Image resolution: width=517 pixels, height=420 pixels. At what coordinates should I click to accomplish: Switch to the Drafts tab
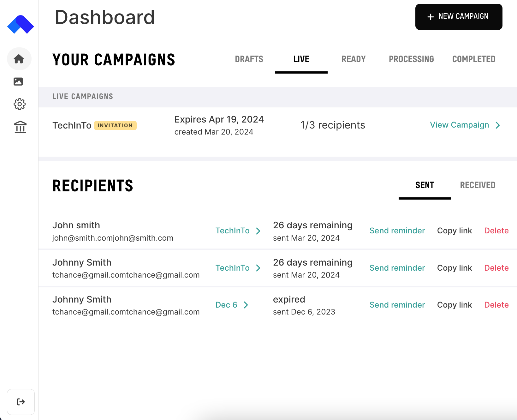tap(249, 59)
